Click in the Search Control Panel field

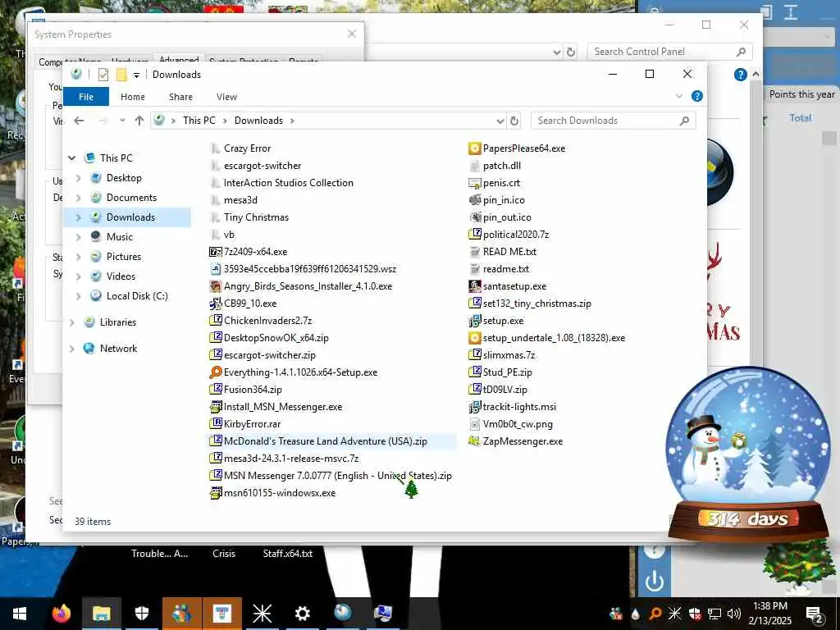point(663,52)
